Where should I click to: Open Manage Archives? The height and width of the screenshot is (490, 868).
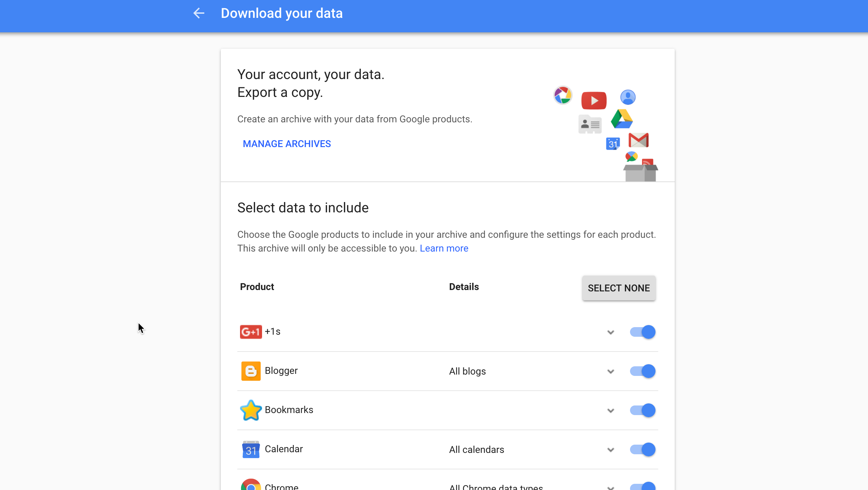click(287, 144)
